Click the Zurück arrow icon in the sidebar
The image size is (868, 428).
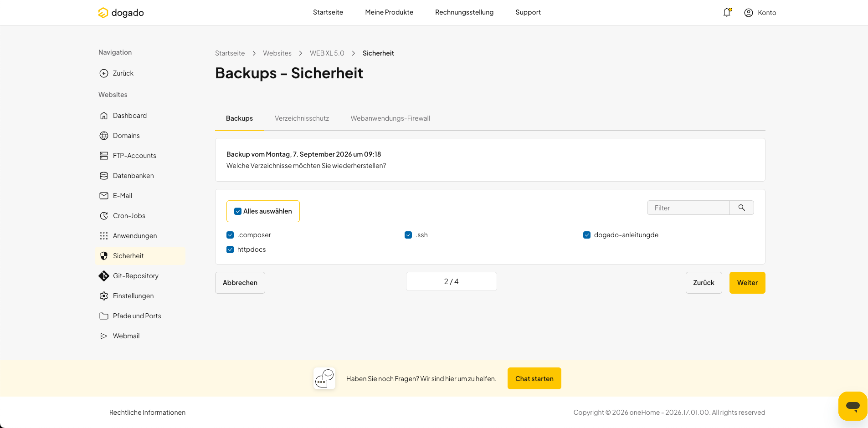tap(104, 73)
